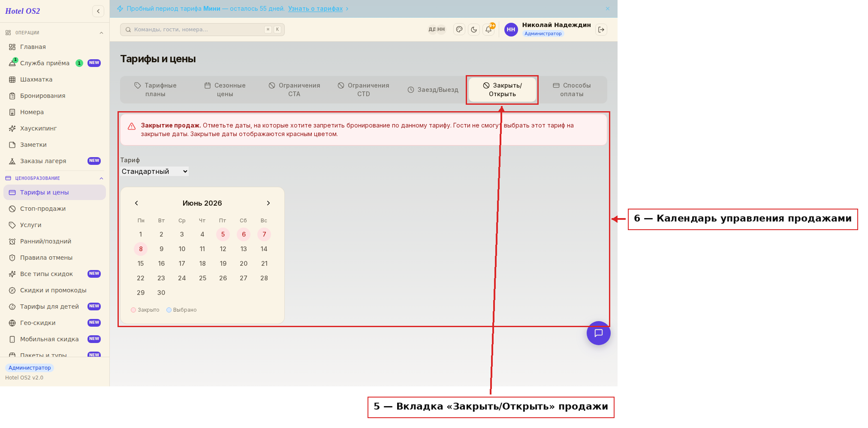Focus the command search field
Screen dimensions: 868x428
[x=202, y=30]
